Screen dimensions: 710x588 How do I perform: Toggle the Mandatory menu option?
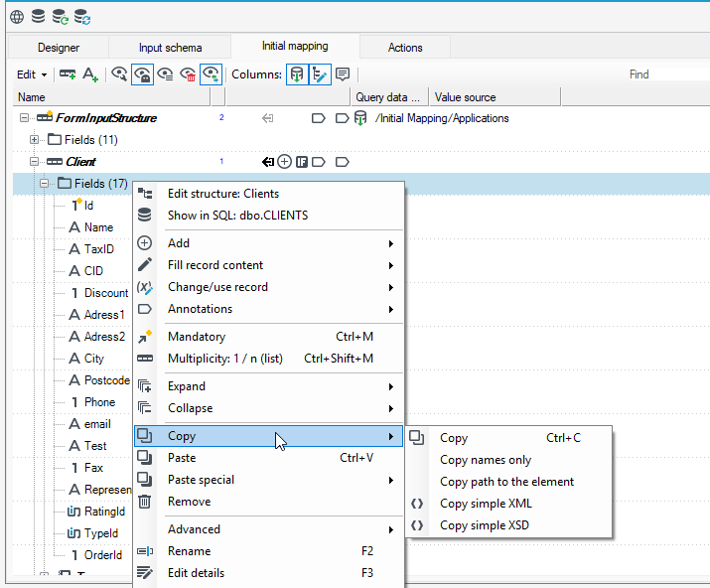pyautogui.click(x=268, y=337)
